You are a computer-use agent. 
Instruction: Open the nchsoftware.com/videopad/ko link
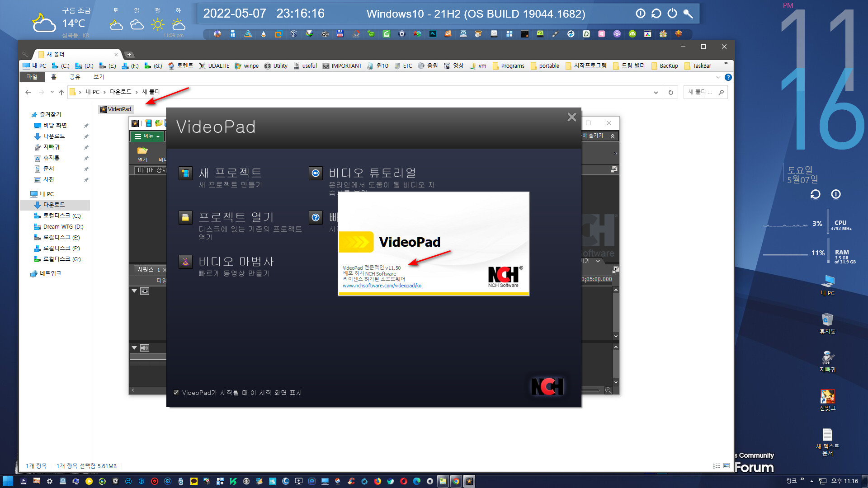382,286
